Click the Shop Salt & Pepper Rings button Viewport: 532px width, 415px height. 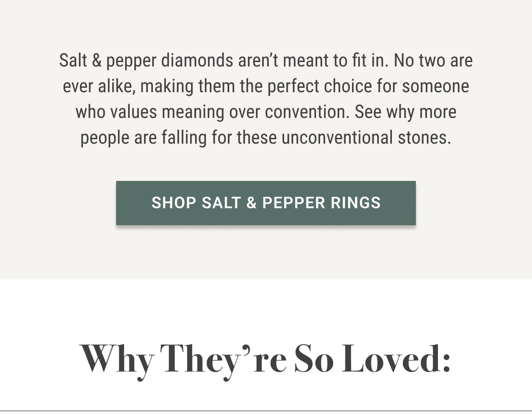click(266, 203)
